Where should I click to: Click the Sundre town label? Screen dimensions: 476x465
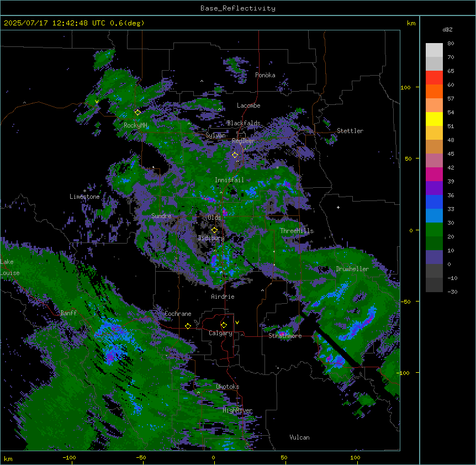pos(161,216)
